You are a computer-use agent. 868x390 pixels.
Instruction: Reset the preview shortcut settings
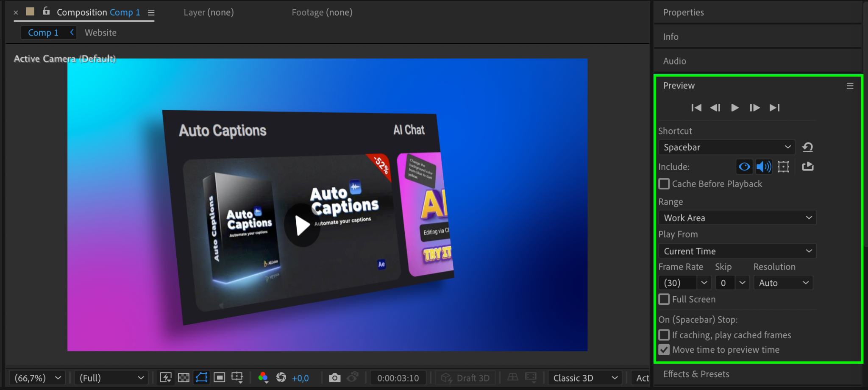(807, 147)
